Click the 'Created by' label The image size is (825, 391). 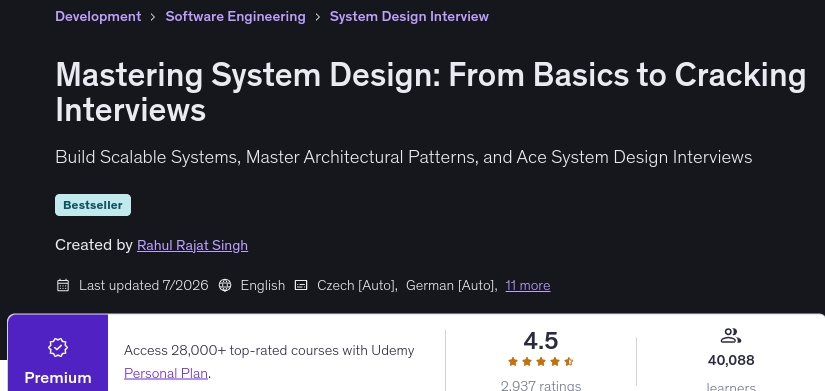coord(94,245)
